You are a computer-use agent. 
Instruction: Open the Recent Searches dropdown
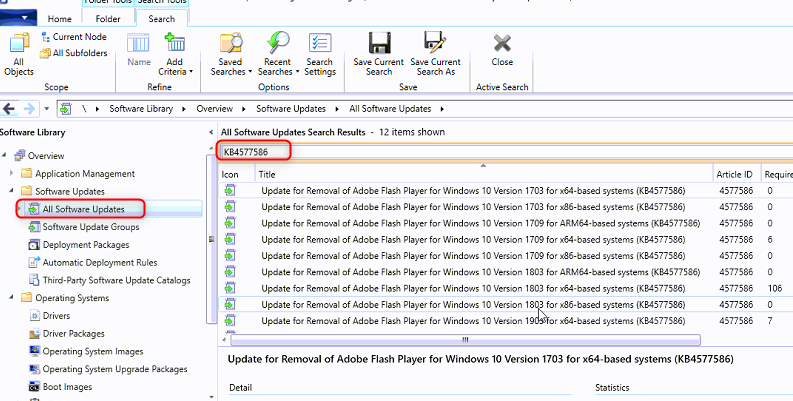tap(278, 54)
